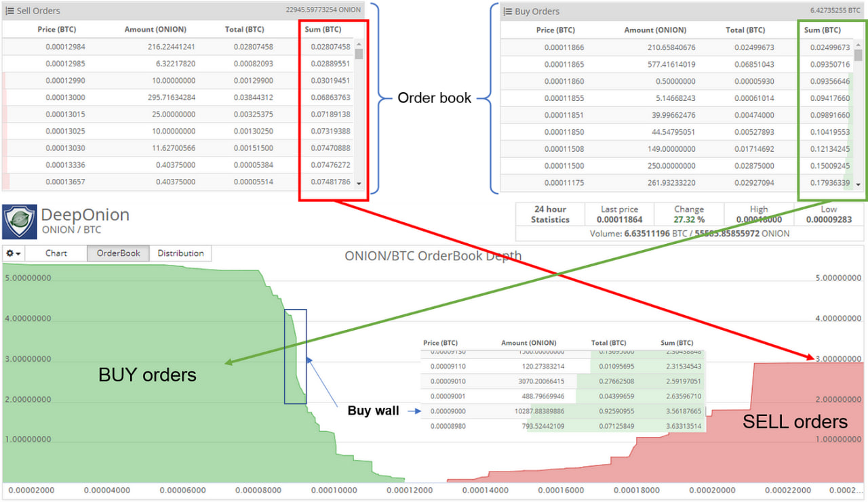The width and height of the screenshot is (868, 502).
Task: Click Sell Orders scrollbar up arrow
Action: (359, 45)
